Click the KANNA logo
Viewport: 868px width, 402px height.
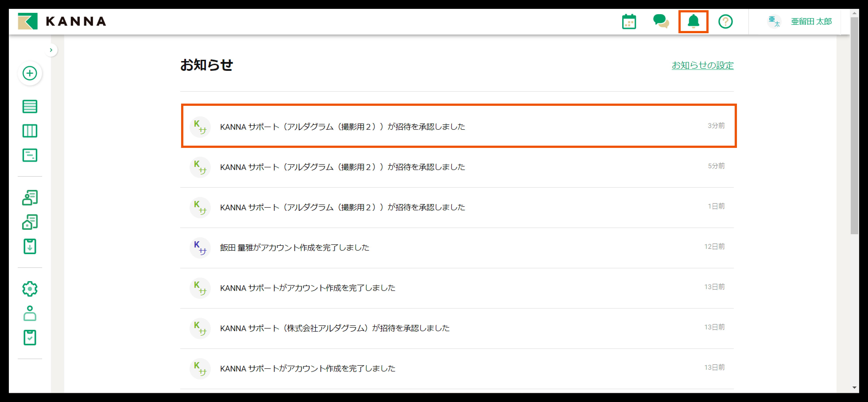pyautogui.click(x=62, y=21)
